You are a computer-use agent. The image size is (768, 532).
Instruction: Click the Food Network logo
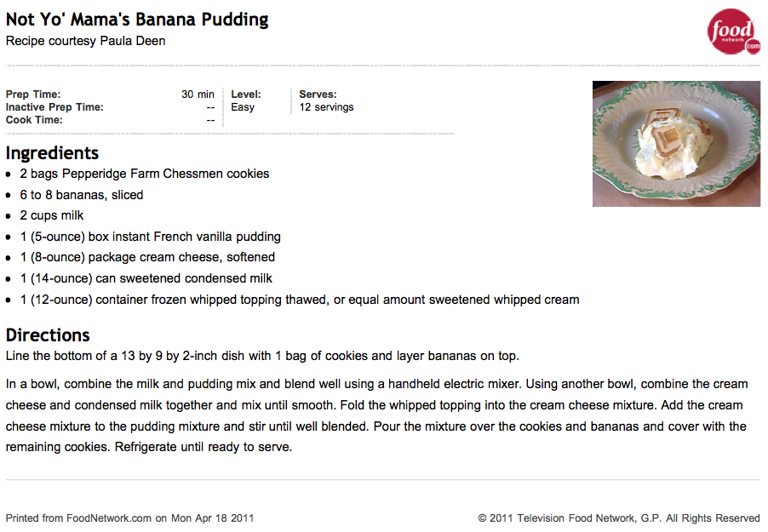click(733, 31)
